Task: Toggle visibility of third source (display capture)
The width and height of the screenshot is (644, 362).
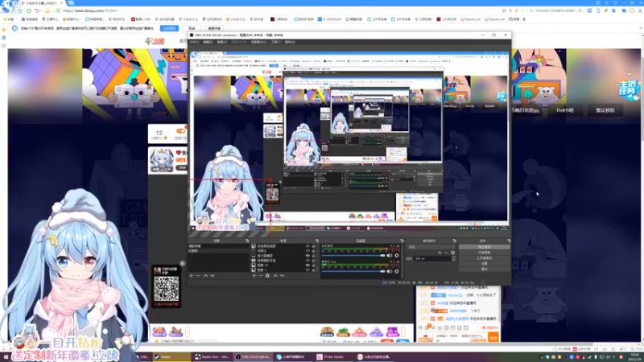Action: pos(308,256)
